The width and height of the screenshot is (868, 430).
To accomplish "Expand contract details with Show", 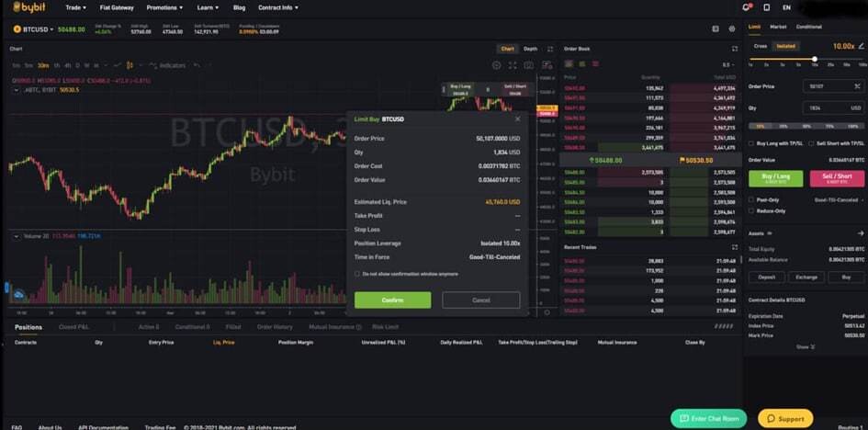I will coord(806,347).
